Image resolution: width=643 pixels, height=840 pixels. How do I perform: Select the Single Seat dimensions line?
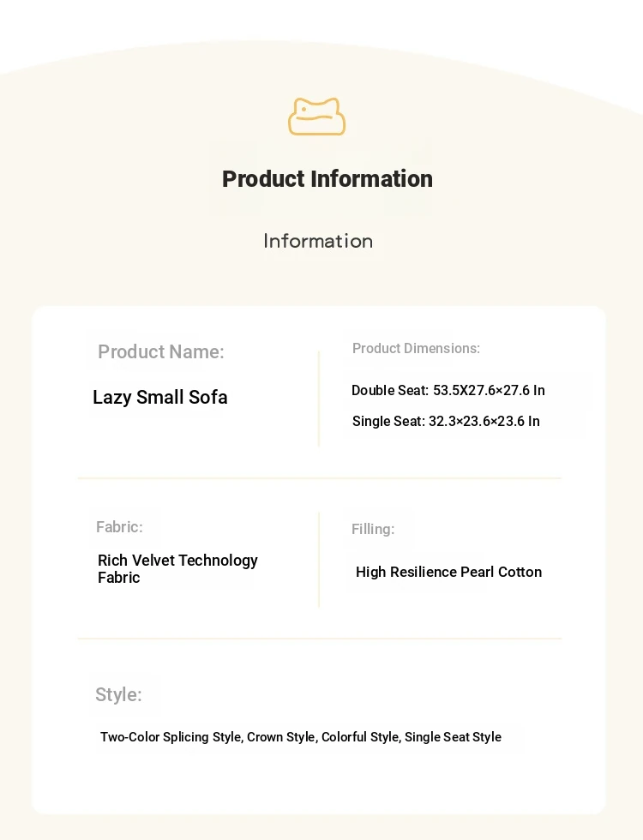(x=446, y=421)
